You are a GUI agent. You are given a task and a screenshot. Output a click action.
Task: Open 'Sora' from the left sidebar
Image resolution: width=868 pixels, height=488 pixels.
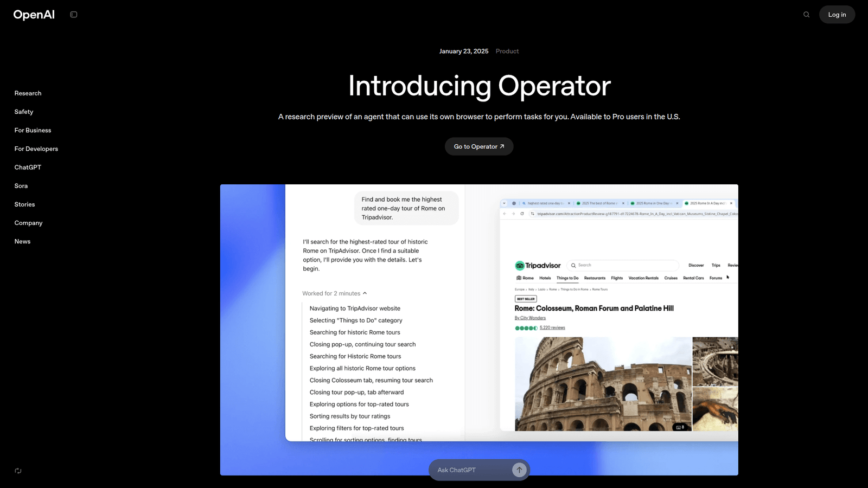click(x=21, y=185)
